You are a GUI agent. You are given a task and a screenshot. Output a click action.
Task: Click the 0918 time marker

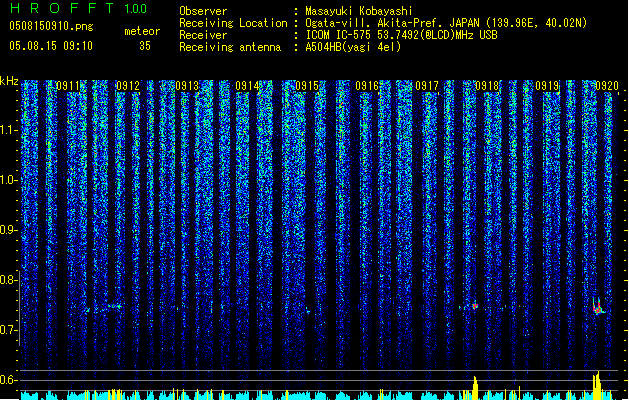487,86
